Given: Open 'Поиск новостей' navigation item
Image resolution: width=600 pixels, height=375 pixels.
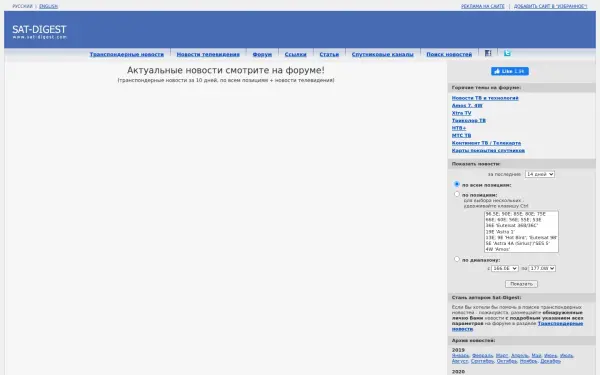Looking at the screenshot, I should [x=449, y=54].
